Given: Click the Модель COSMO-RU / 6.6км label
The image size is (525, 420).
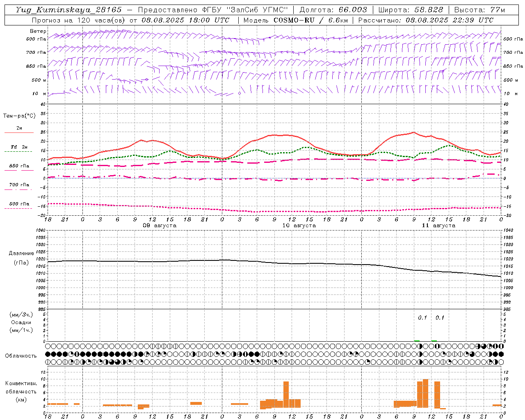Looking at the screenshot, I should tap(296, 20).
